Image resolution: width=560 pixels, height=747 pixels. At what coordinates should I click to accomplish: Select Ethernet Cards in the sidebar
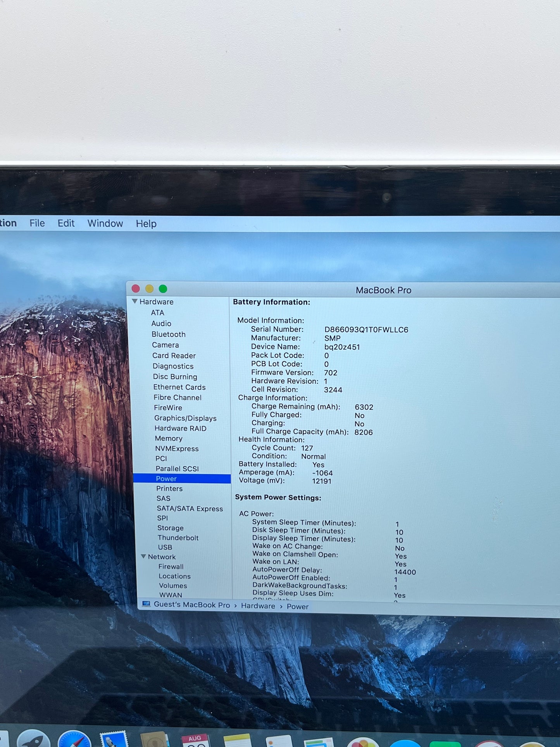(179, 387)
